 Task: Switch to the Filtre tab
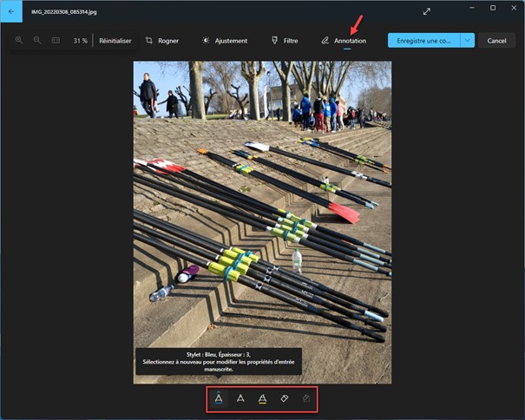click(285, 41)
